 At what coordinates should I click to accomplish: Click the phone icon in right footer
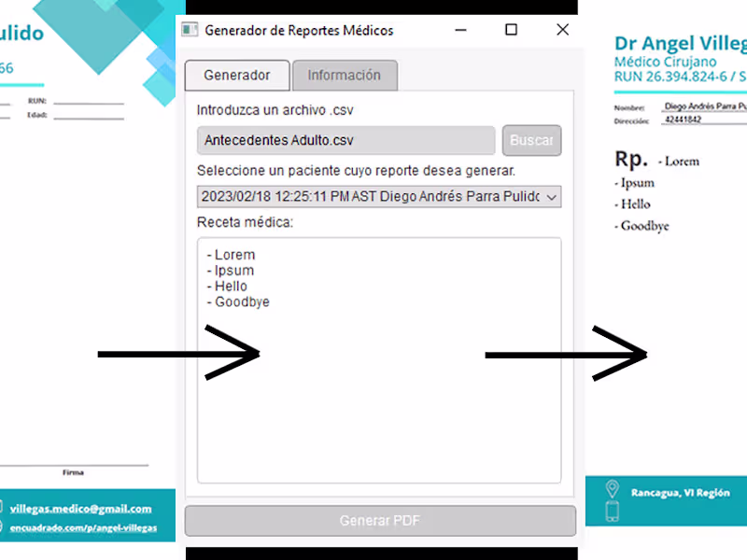coord(613,511)
